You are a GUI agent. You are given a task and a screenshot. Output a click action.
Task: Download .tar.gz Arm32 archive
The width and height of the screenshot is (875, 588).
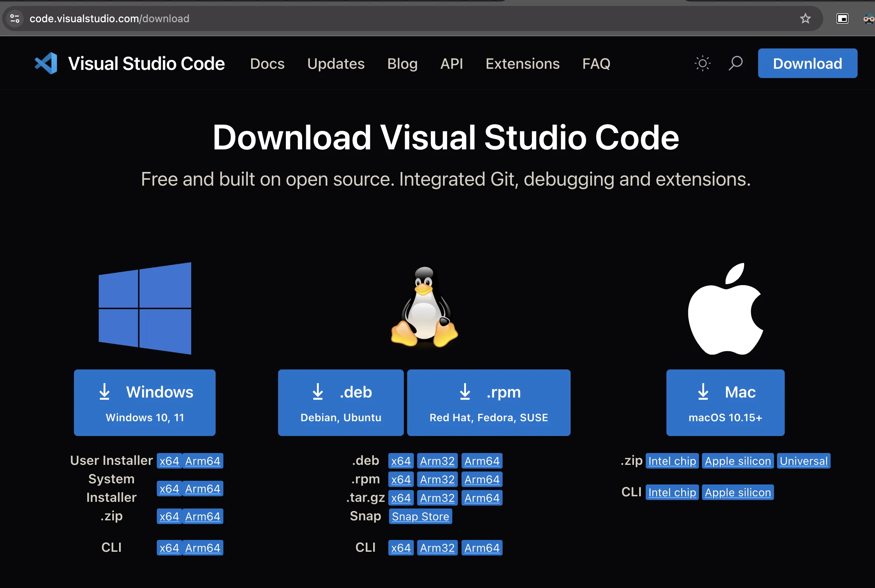437,498
